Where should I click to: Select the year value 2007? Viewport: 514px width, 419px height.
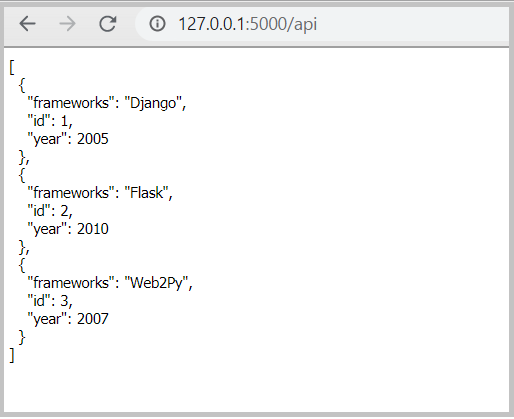tap(93, 319)
